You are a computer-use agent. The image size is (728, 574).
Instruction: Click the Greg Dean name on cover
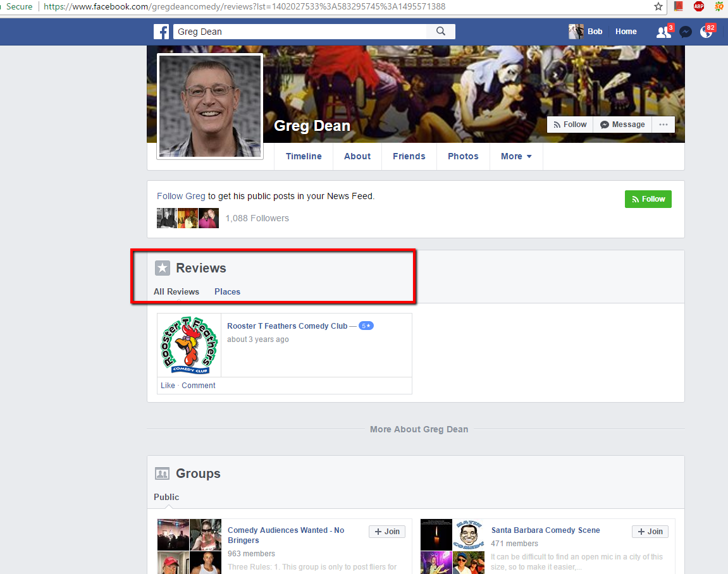tap(312, 126)
